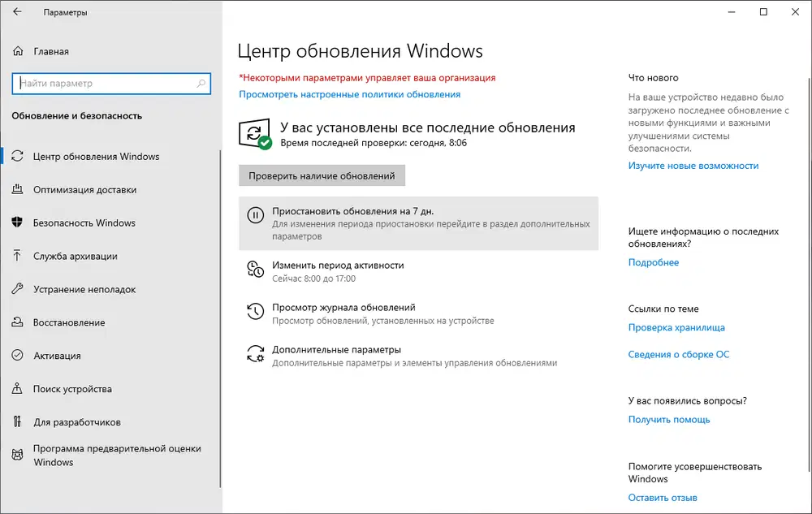Select the Устранение неполадок wrench icon
Screen dimensions: 812x514
pyautogui.click(x=19, y=289)
